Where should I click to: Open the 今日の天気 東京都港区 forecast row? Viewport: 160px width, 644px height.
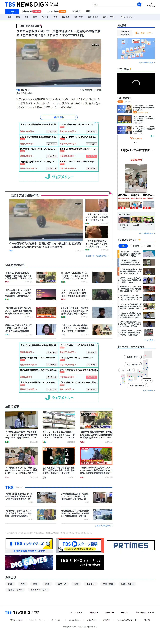tap(136, 33)
